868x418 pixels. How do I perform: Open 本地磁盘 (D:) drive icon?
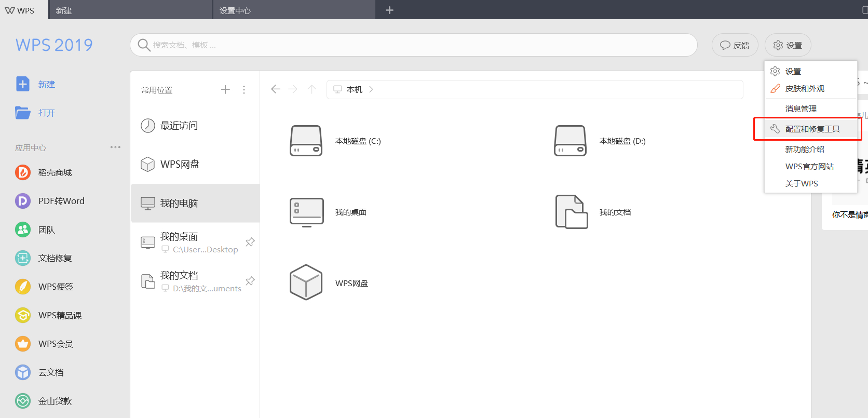(571, 141)
